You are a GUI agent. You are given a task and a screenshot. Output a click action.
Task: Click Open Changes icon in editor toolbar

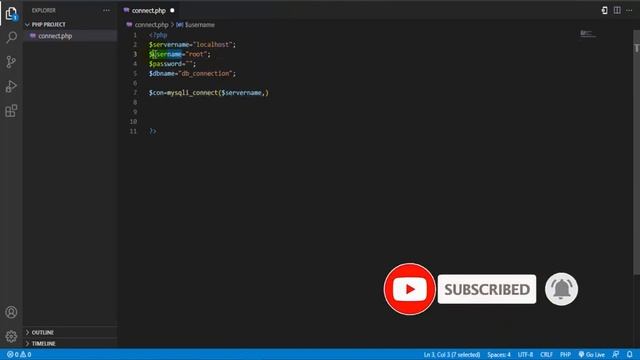[x=604, y=10]
